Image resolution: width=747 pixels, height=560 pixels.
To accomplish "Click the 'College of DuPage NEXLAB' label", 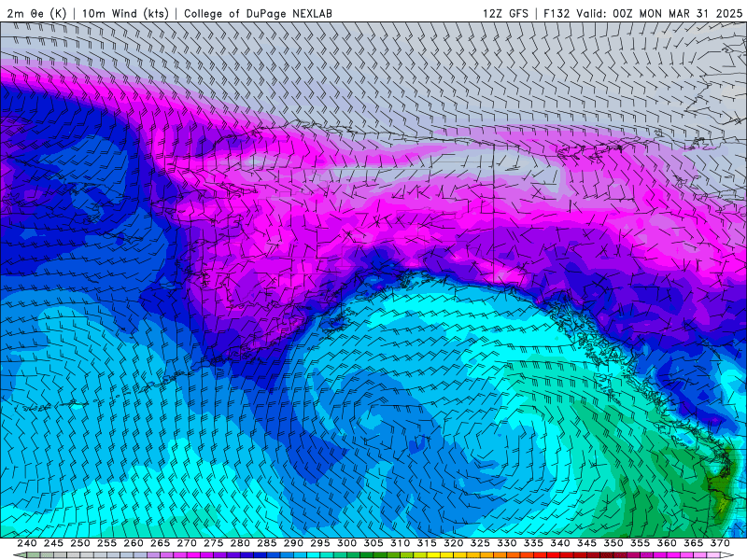I will coord(258,14).
